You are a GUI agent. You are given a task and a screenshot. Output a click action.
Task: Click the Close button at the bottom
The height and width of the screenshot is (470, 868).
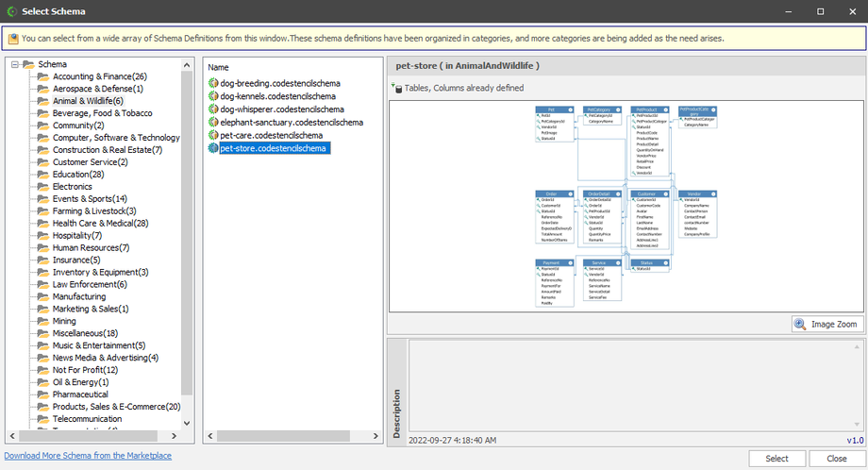836,459
